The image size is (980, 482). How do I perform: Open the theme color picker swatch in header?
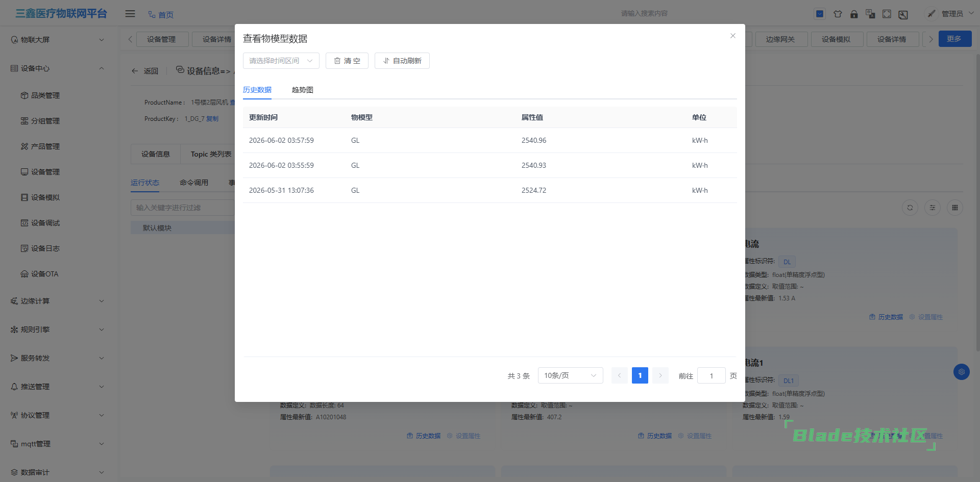tap(820, 14)
